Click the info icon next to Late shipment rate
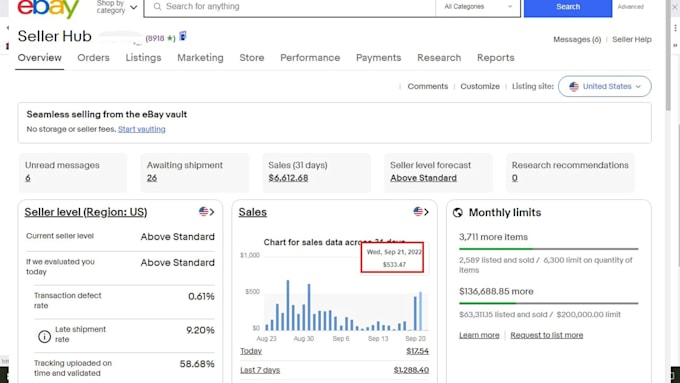Viewport: 680px width, 383px height. tap(44, 336)
